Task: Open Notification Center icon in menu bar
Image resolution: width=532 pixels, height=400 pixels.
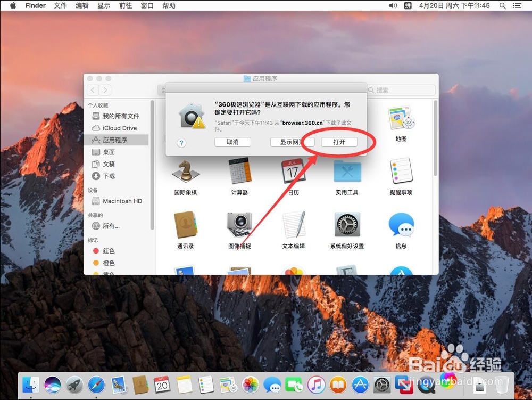Action: point(517,5)
